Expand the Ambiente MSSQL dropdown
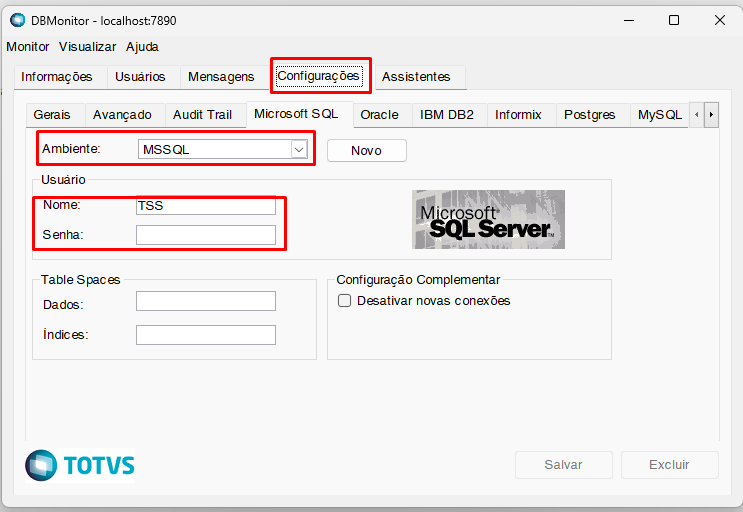The width and height of the screenshot is (743, 512). pyautogui.click(x=299, y=150)
